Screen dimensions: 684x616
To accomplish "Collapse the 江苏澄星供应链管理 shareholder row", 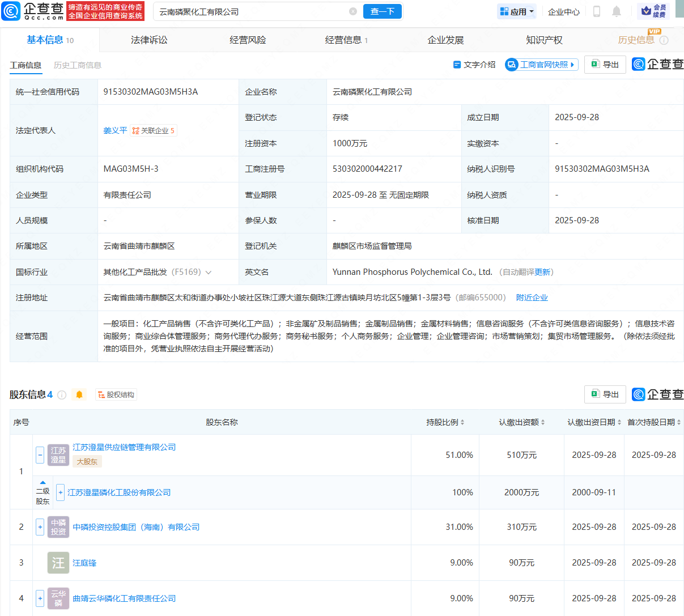I will coord(40,454).
